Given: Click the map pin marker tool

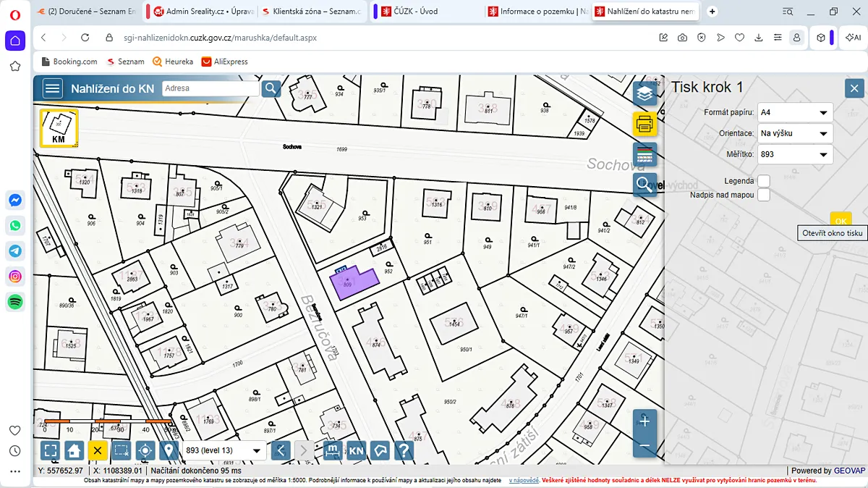Looking at the screenshot, I should 169,450.
